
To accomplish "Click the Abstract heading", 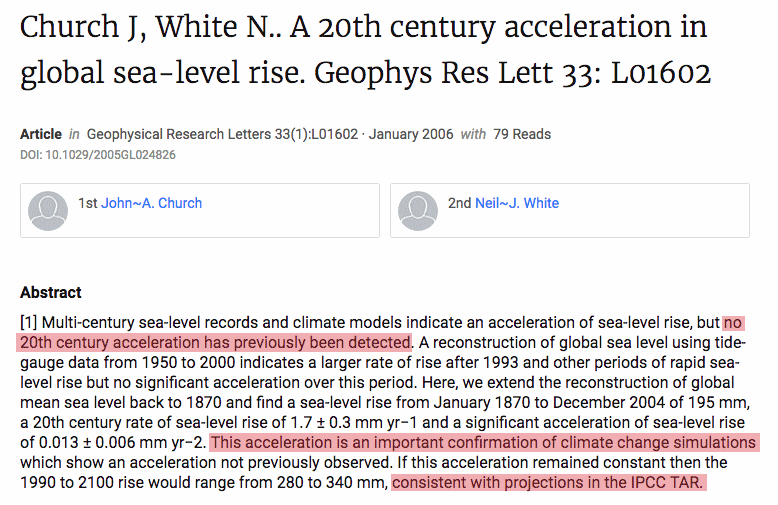I will 51,293.
